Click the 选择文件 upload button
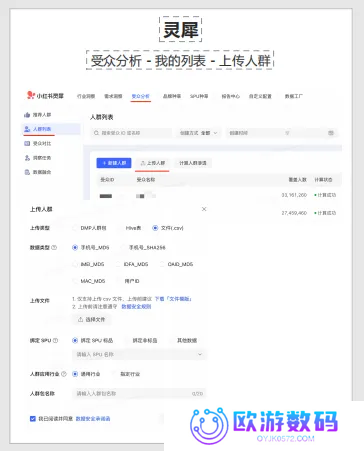The image size is (364, 451). [x=91, y=319]
